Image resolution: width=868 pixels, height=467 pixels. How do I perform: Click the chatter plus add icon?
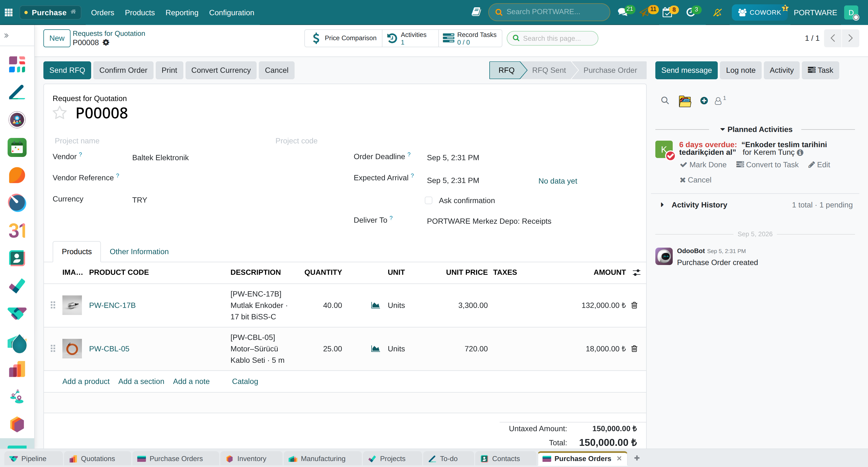[704, 100]
